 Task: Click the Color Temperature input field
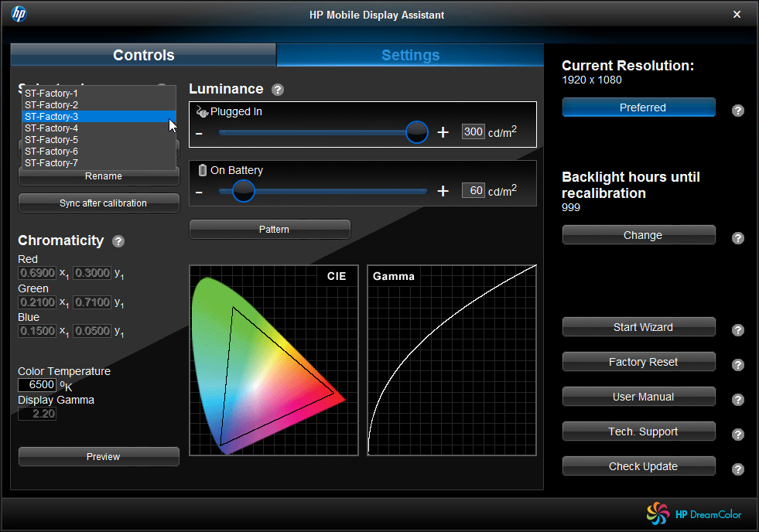point(37,385)
